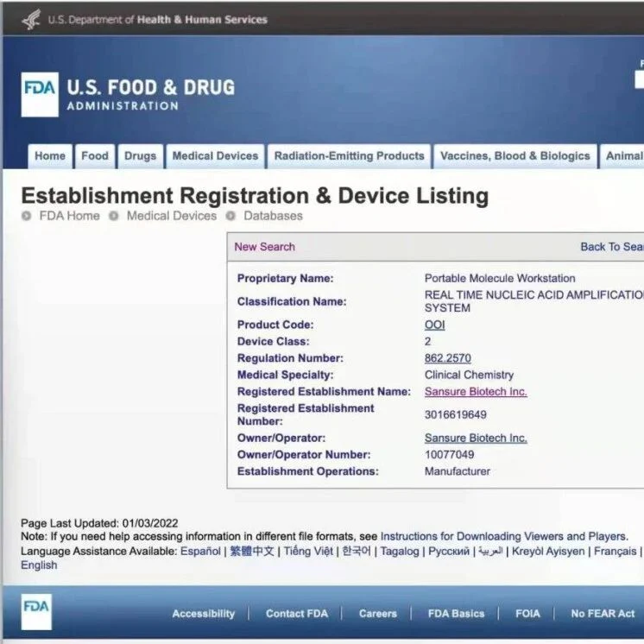Click owner/operator number 10077049
Screen dimensions: 644x644
click(x=449, y=455)
